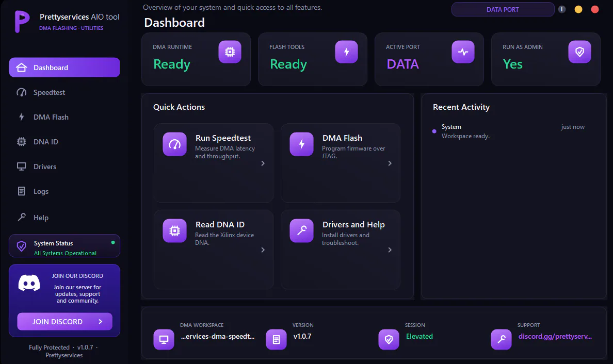Click the 'Elevated' session value

(420, 336)
